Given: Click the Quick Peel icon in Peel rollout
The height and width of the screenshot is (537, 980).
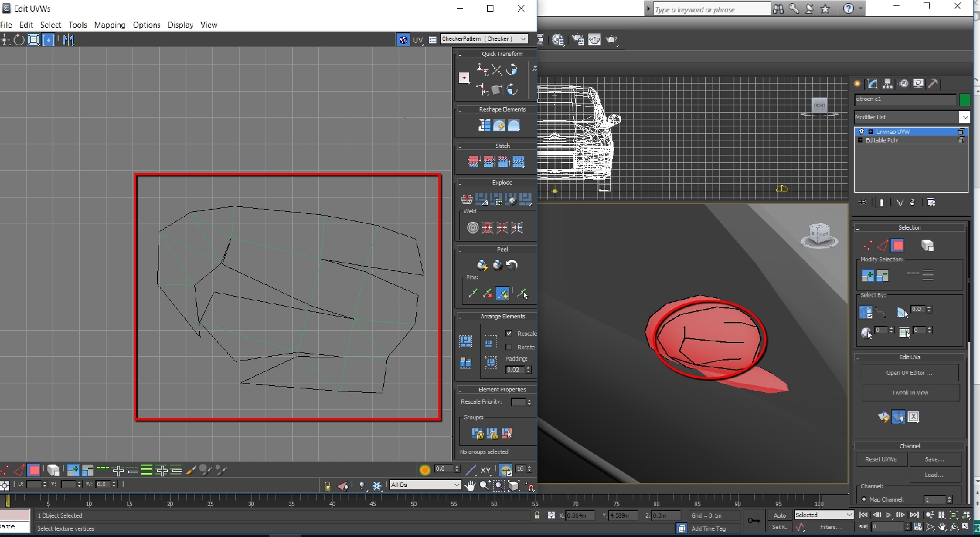Looking at the screenshot, I should (x=482, y=265).
